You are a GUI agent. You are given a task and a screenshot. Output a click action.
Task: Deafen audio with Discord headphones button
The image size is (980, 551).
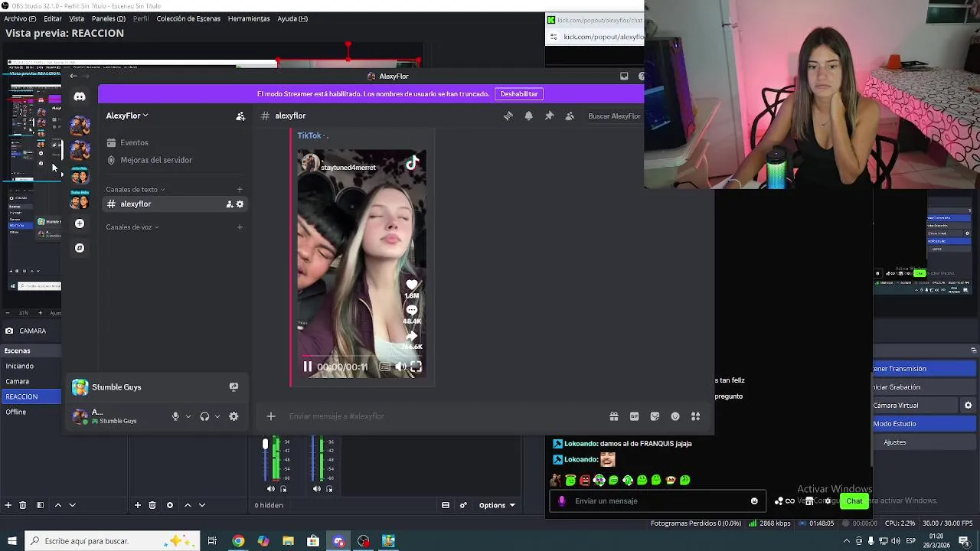[x=204, y=416]
